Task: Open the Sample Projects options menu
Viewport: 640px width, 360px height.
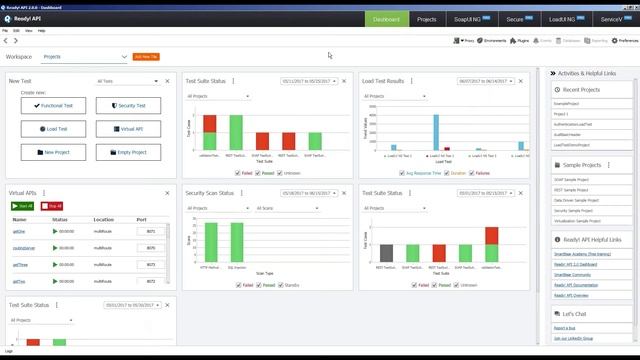Action: (609, 165)
